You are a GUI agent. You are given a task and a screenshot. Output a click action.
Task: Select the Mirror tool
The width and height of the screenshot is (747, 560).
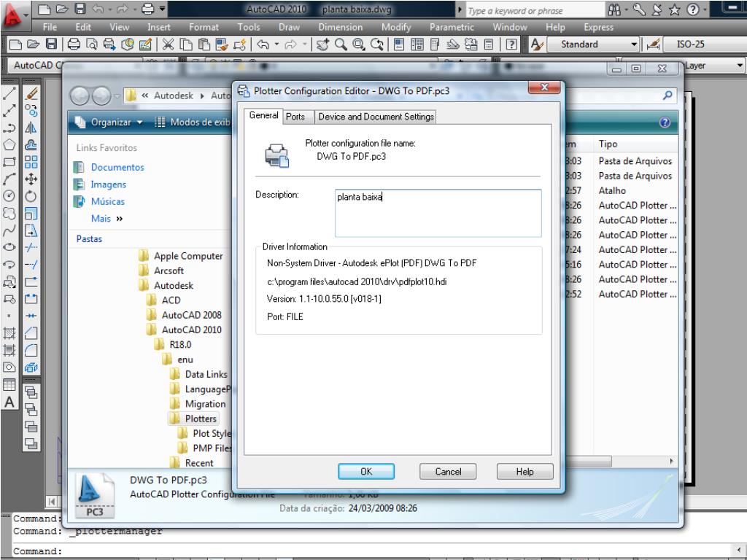point(31,128)
